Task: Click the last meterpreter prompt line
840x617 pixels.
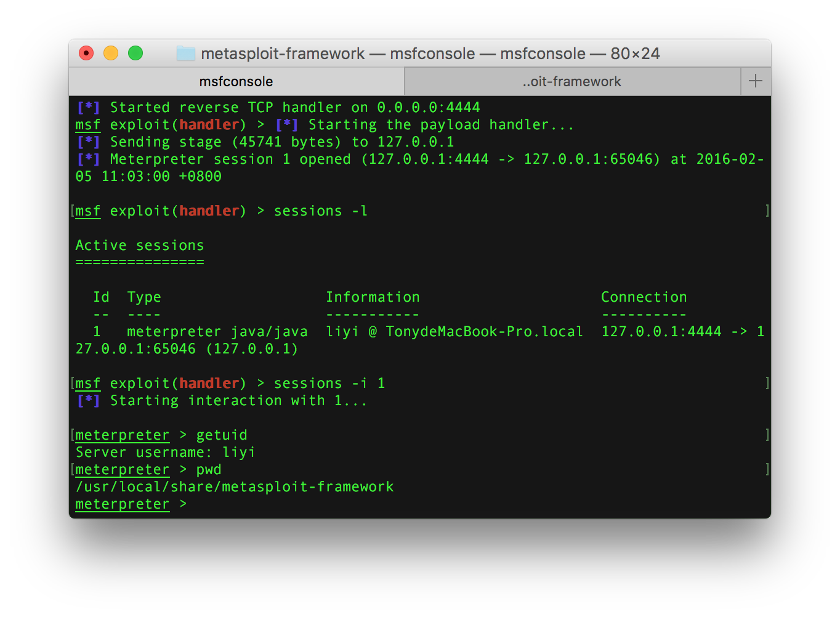Action: 131,504
